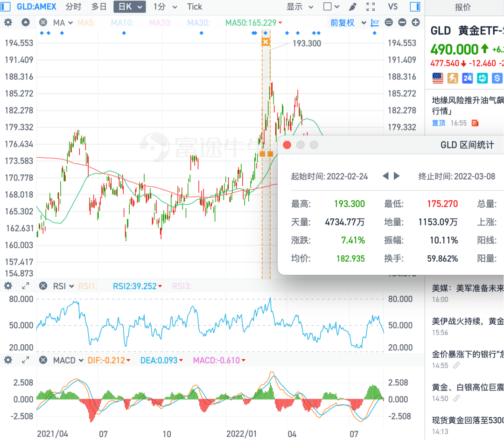Viewport: 504px width, 440px height.
Task: Open the main chart settings gear
Action: point(7,22)
